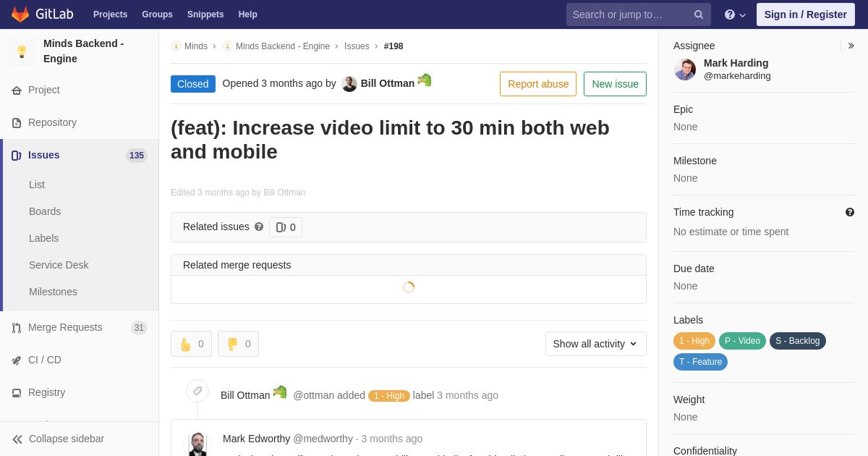Click the dragon emoji beside Bill Ottman header

pyautogui.click(x=425, y=80)
